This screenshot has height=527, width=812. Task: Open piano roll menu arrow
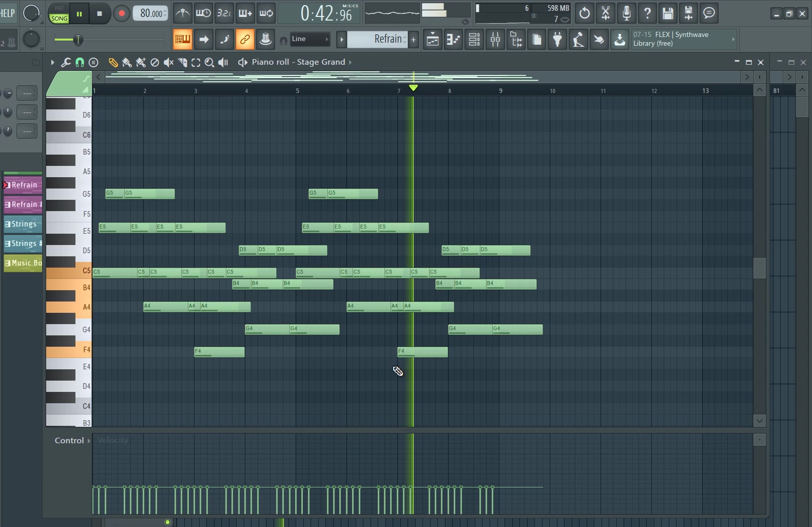(x=52, y=62)
